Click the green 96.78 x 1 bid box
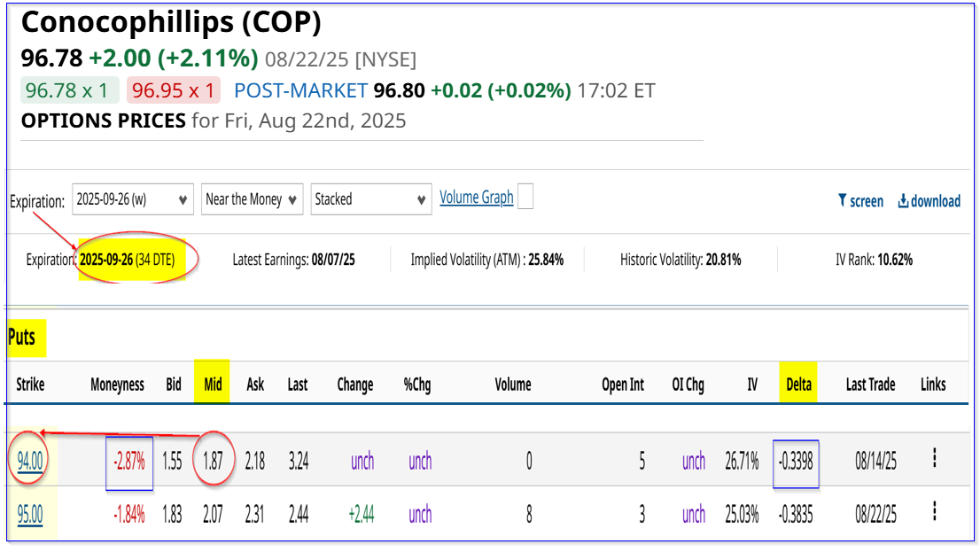The width and height of the screenshot is (980, 552). (69, 90)
